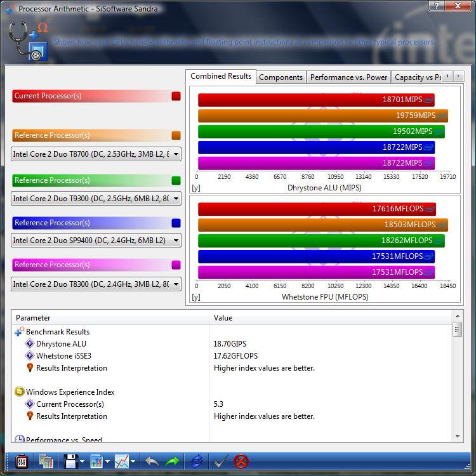This screenshot has height=476, width=476.
Task: Open the Intel Core 2 Duo T8300 dropdown
Action: pyautogui.click(x=96, y=284)
